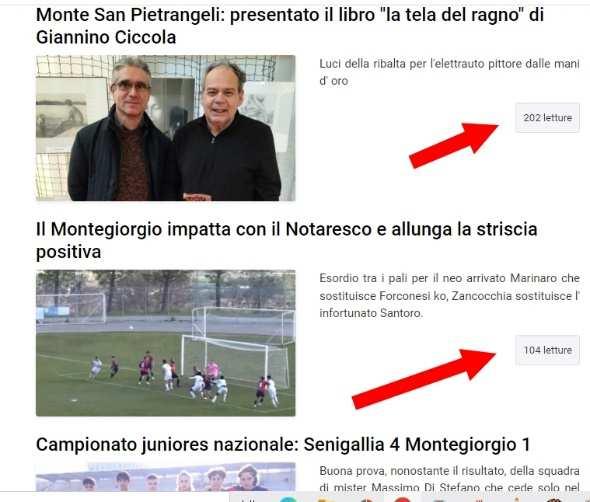
Task: Open the juniores team photo thumbnail
Action: (x=166, y=477)
